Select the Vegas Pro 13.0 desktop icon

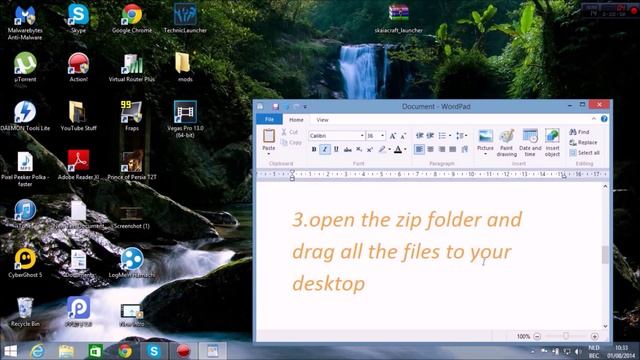click(185, 119)
